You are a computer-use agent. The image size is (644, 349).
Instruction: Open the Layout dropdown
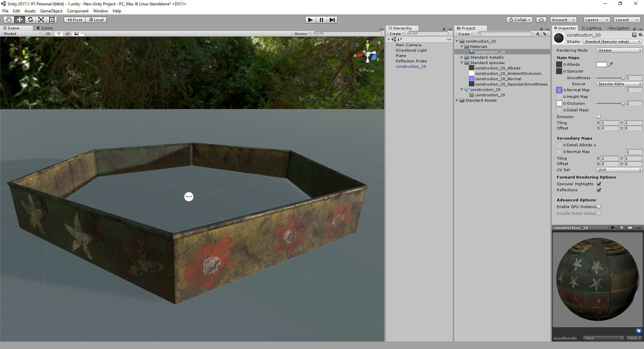[627, 20]
